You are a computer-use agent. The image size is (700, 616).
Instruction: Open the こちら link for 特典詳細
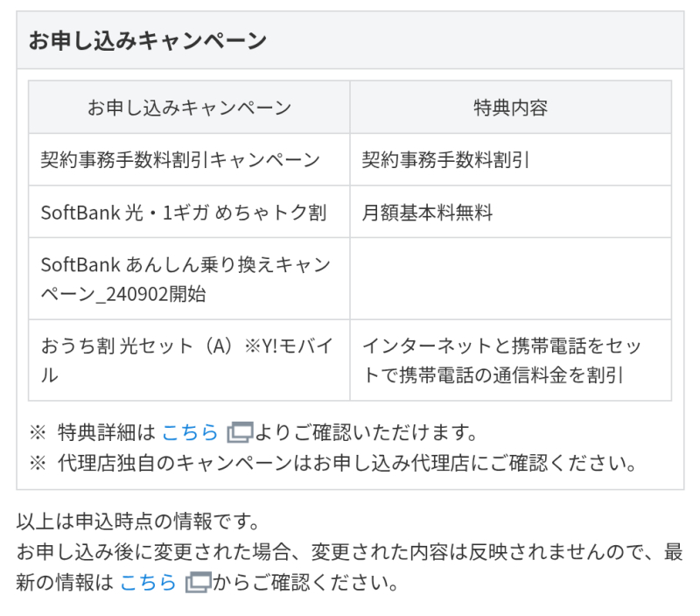189,432
